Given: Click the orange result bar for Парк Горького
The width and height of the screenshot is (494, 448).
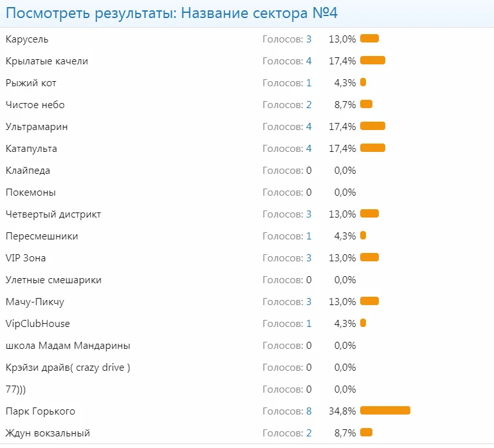Looking at the screenshot, I should point(385,411).
